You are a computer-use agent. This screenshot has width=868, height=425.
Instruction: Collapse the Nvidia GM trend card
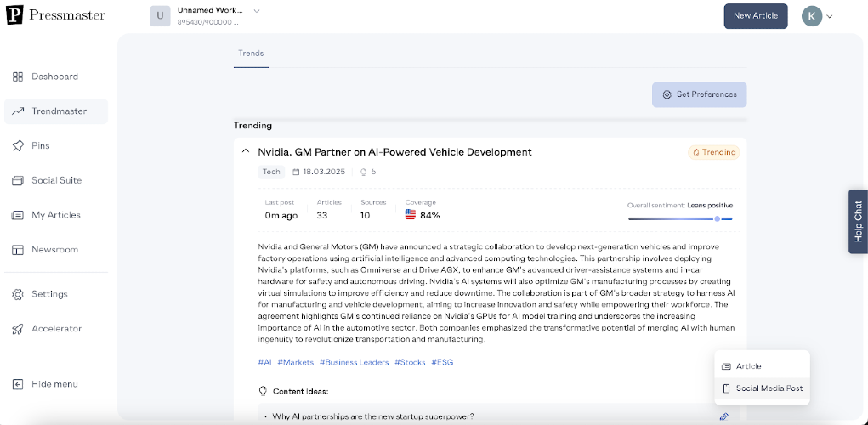click(x=245, y=151)
